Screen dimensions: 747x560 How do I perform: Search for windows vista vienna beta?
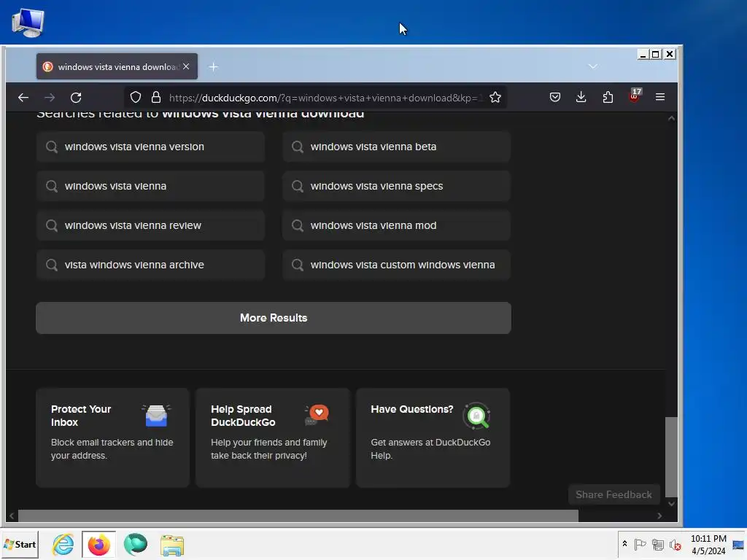pos(396,147)
